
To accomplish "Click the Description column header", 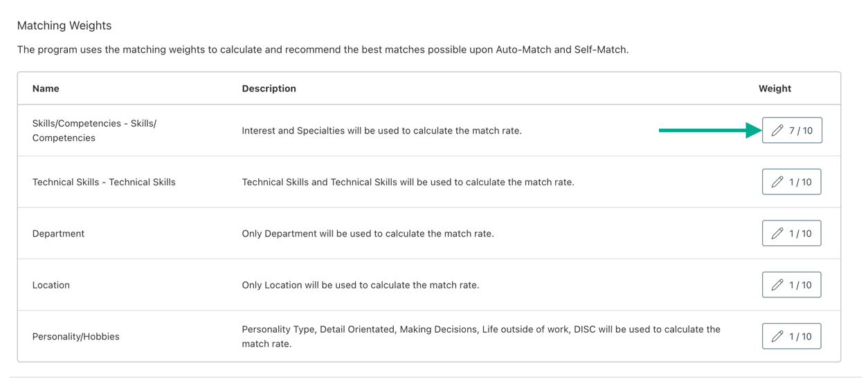I will (x=269, y=89).
